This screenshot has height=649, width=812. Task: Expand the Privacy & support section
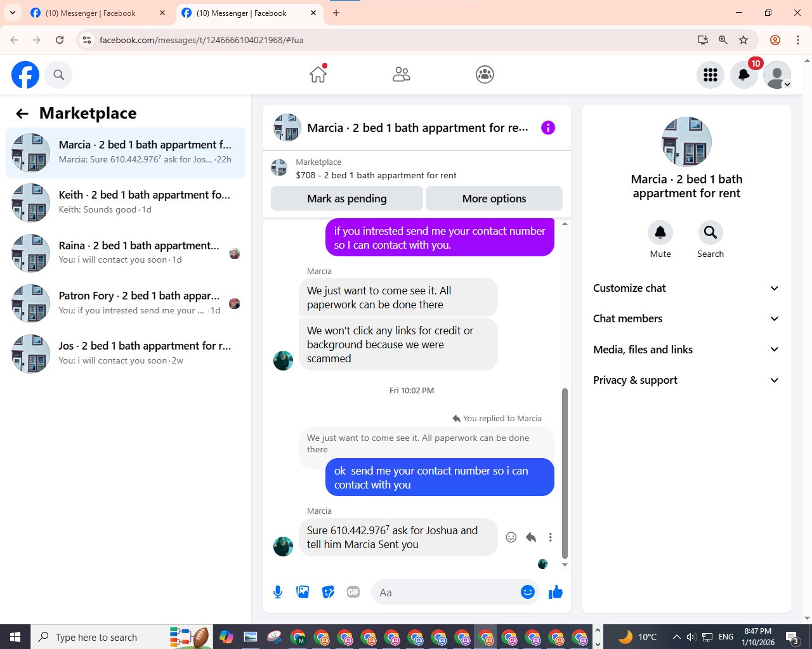(x=686, y=380)
